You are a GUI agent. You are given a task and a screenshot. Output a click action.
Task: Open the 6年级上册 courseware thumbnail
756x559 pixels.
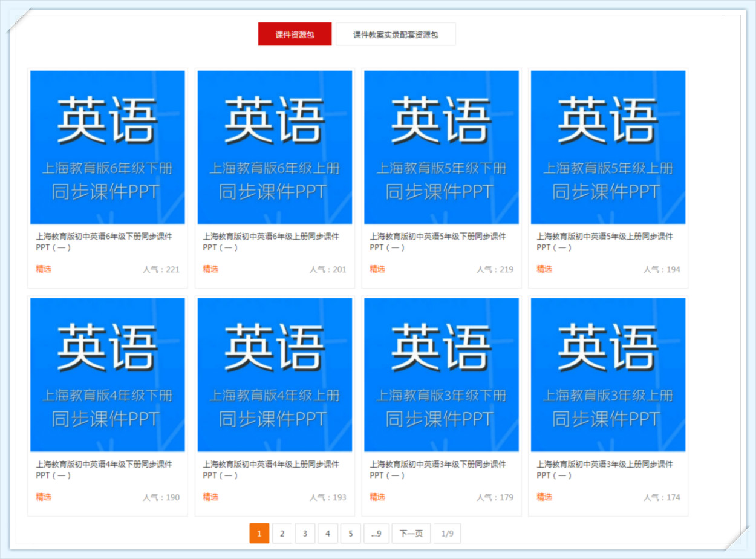pos(275,148)
